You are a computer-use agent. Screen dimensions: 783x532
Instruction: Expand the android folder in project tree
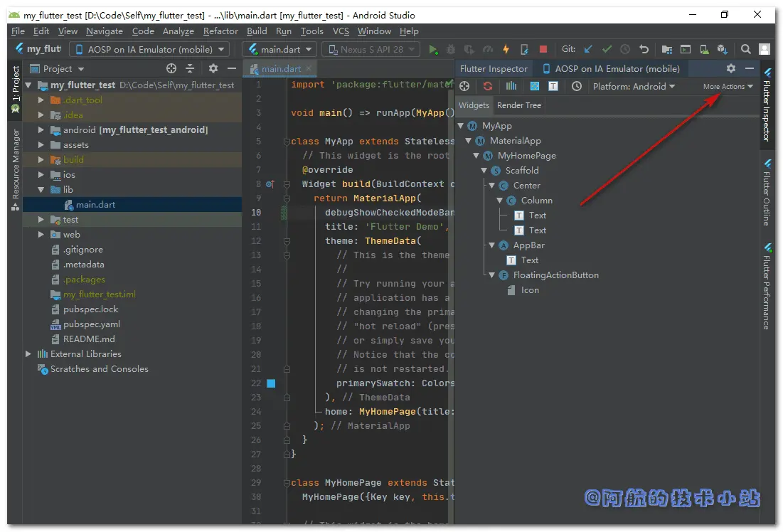click(x=41, y=130)
